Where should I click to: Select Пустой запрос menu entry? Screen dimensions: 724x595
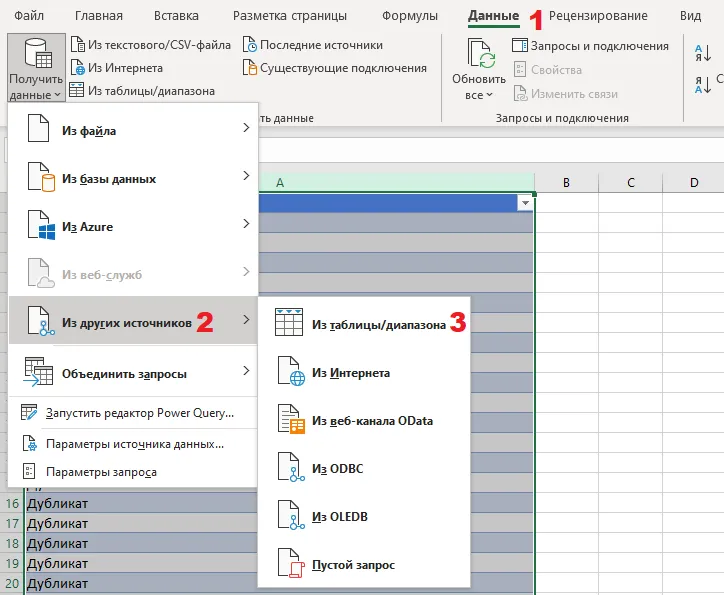click(x=352, y=565)
